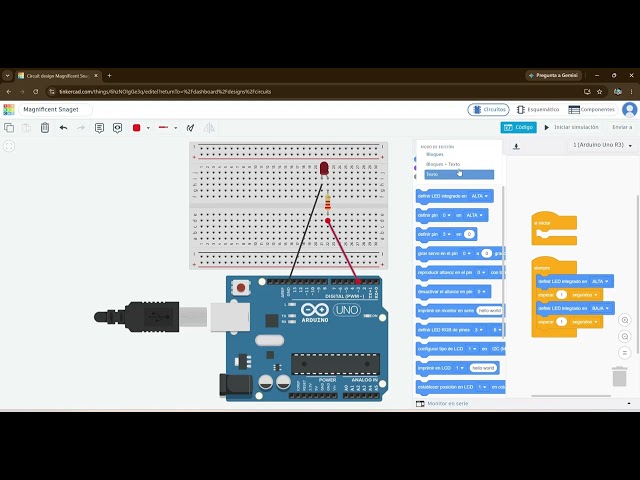
Task: Open ALTA dropdown in workspace LED block
Action: pyautogui.click(x=600, y=281)
